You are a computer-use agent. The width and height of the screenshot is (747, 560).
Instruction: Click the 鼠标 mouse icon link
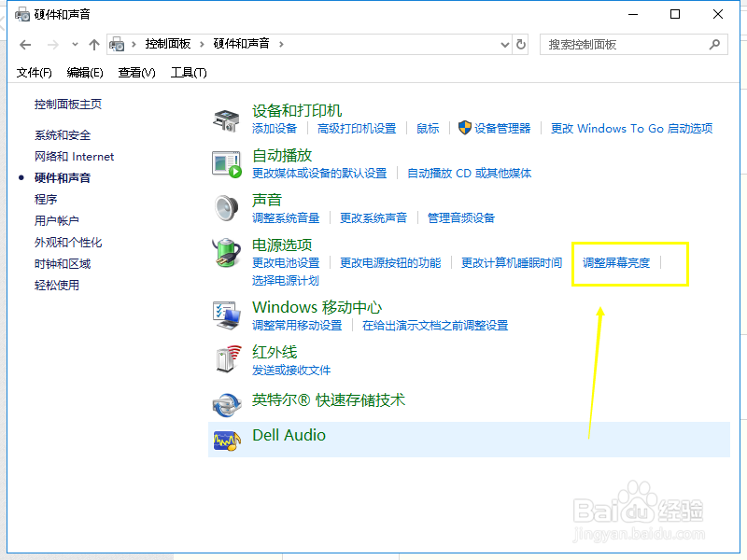pos(428,128)
